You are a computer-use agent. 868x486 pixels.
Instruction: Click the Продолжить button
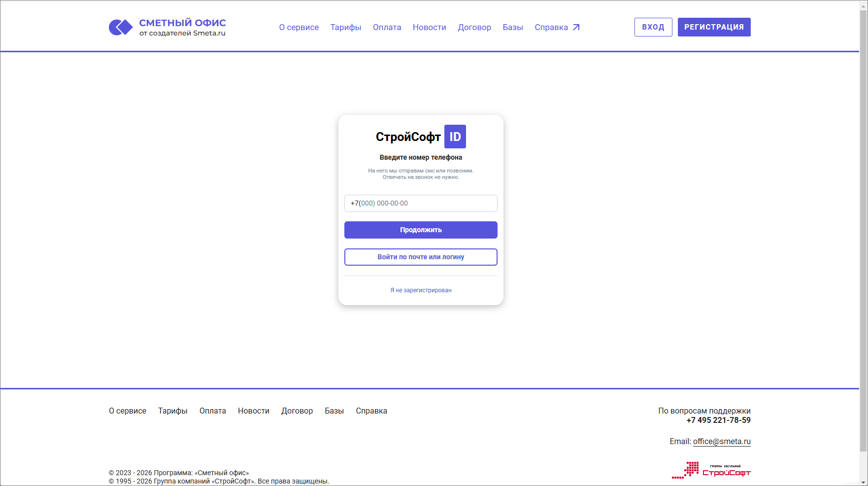[420, 230]
